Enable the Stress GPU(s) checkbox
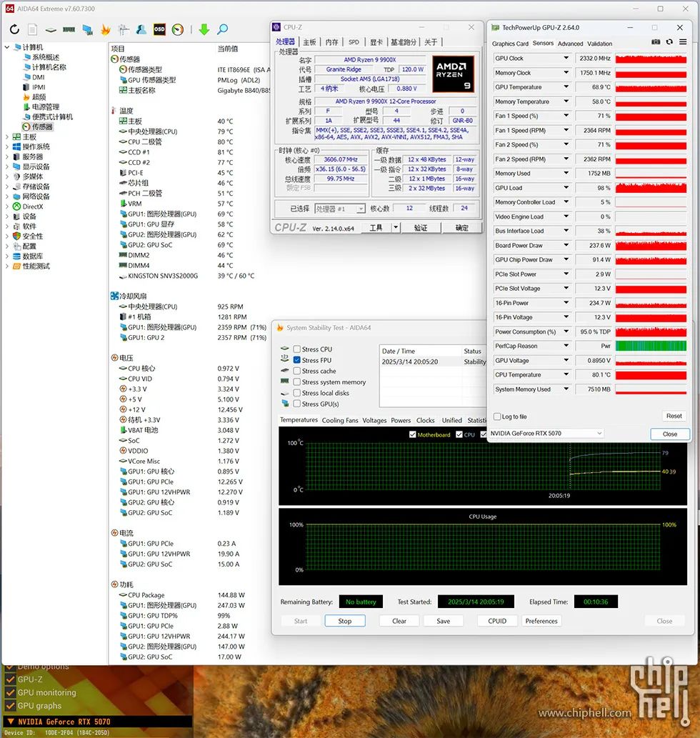Image resolution: width=700 pixels, height=738 pixels. pyautogui.click(x=297, y=404)
